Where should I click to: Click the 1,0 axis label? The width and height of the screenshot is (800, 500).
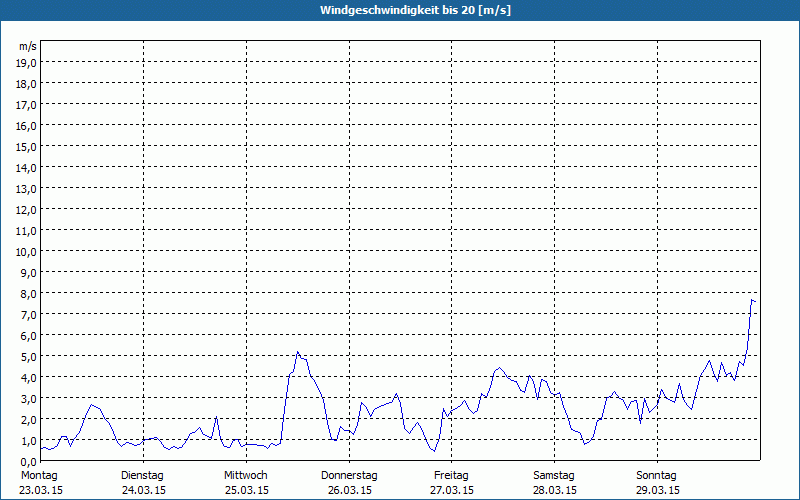tap(29, 440)
